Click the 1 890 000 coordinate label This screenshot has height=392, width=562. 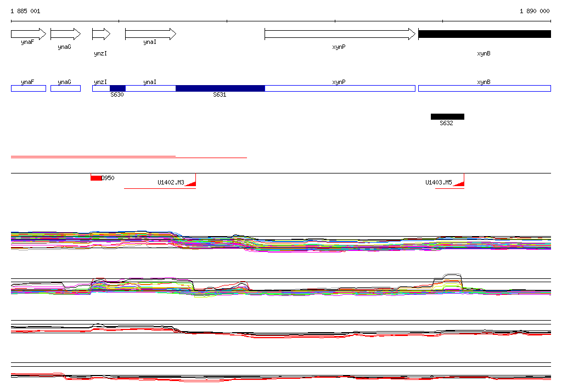tap(535, 11)
